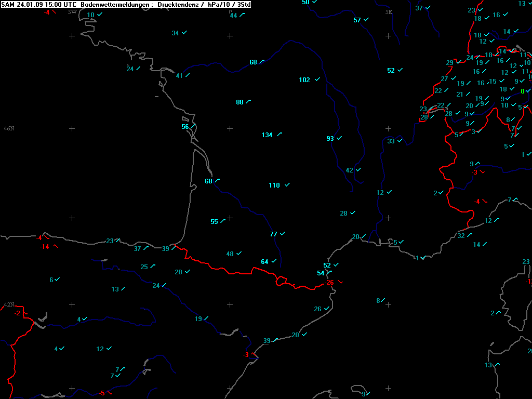Select the station marker showing 88
The height and width of the screenshot is (399, 532).
tap(240, 102)
